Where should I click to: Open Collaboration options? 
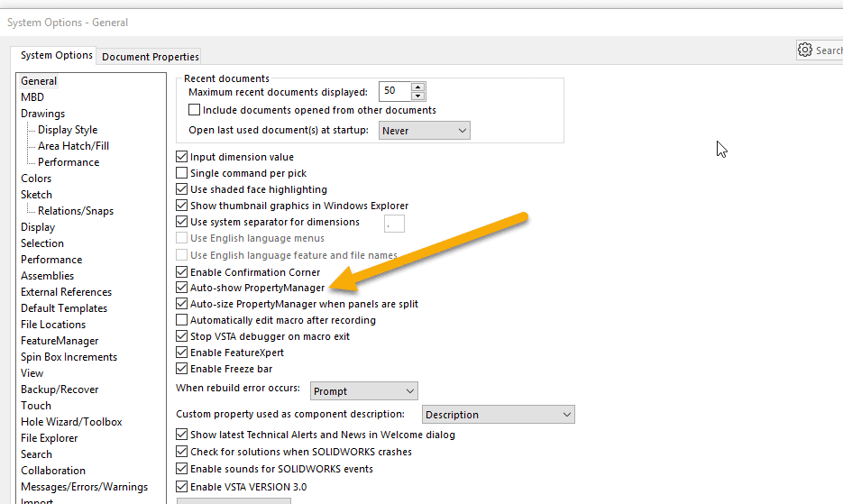coord(53,470)
